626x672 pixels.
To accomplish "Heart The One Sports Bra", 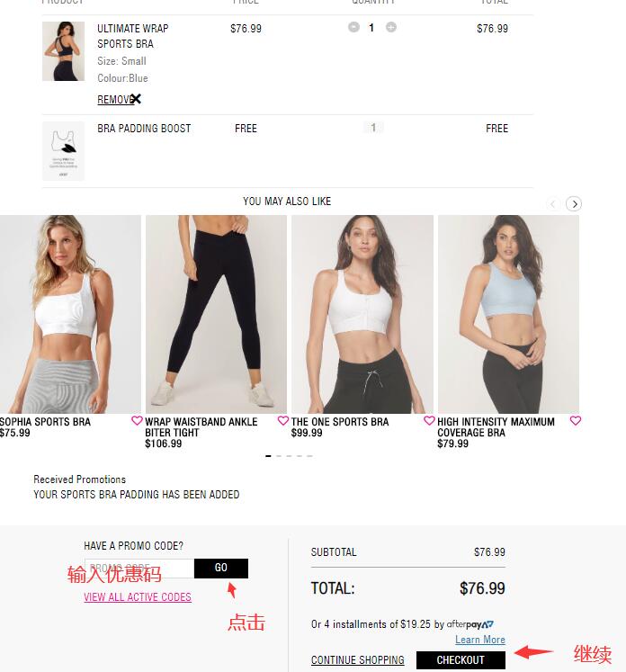I will click(429, 420).
